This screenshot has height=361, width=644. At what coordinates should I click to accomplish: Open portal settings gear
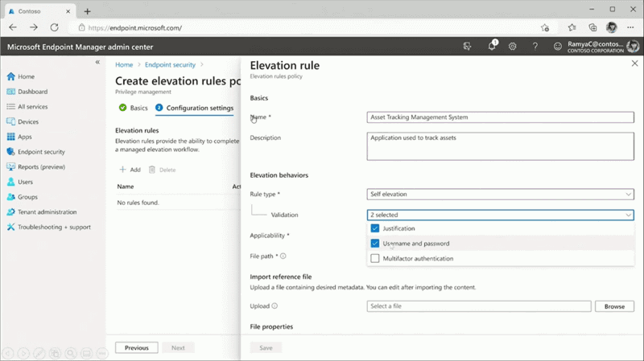coord(512,47)
